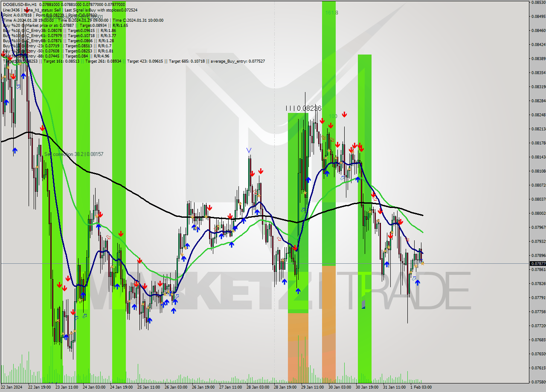Screen dimensions: 546x392
Task: Click the 'R/R:4.96' value
Action: point(102,56)
